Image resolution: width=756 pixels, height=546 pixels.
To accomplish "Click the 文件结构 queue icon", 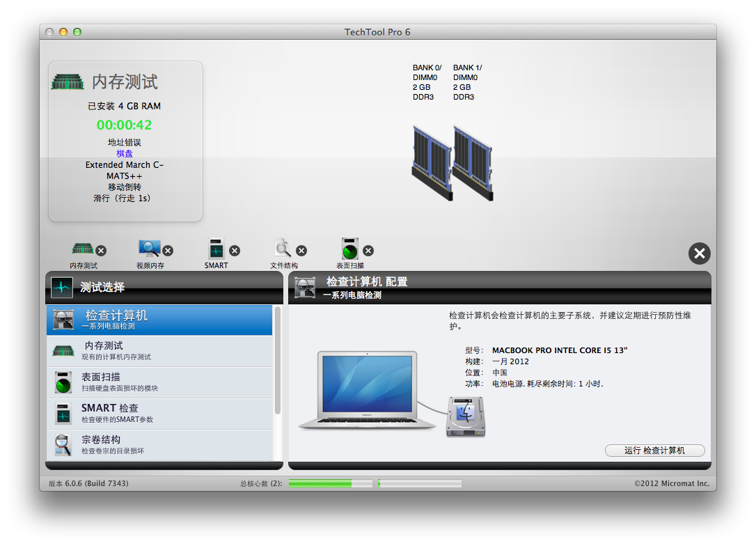I will tap(283, 248).
